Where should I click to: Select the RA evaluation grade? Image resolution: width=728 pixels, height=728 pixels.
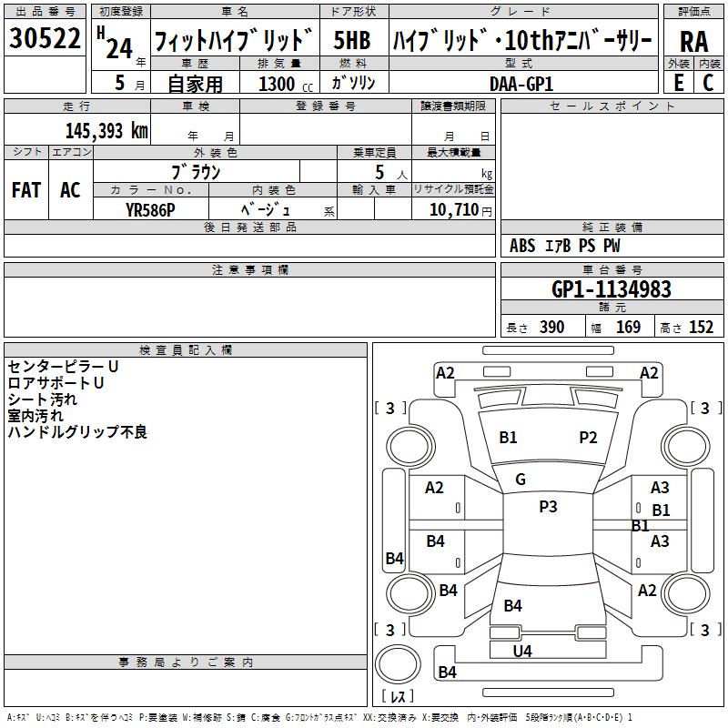point(693,41)
